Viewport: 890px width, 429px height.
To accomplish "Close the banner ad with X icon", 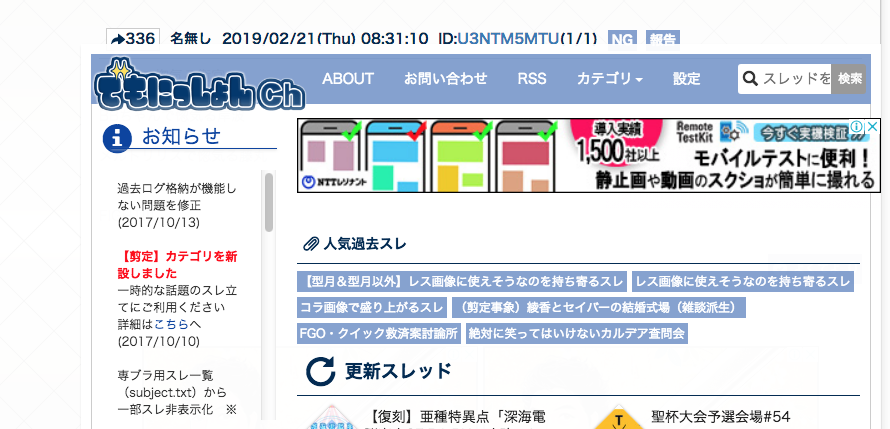I will click(872, 127).
